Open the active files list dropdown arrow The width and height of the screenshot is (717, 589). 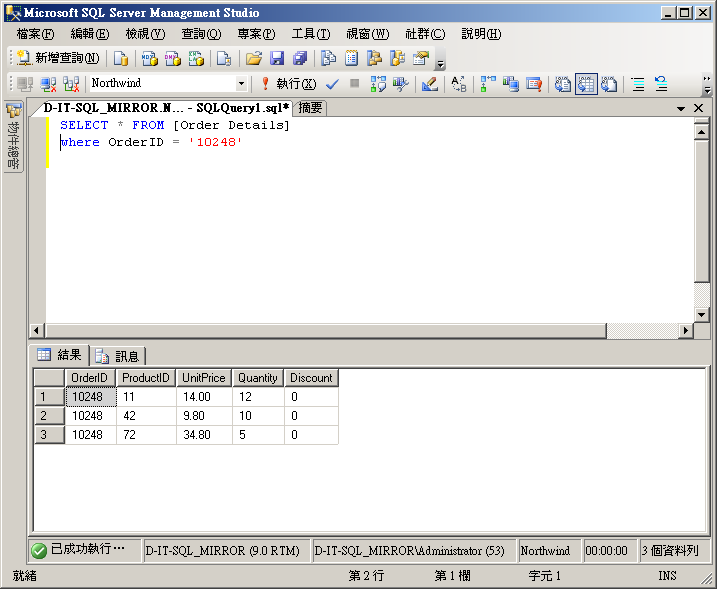point(681,108)
